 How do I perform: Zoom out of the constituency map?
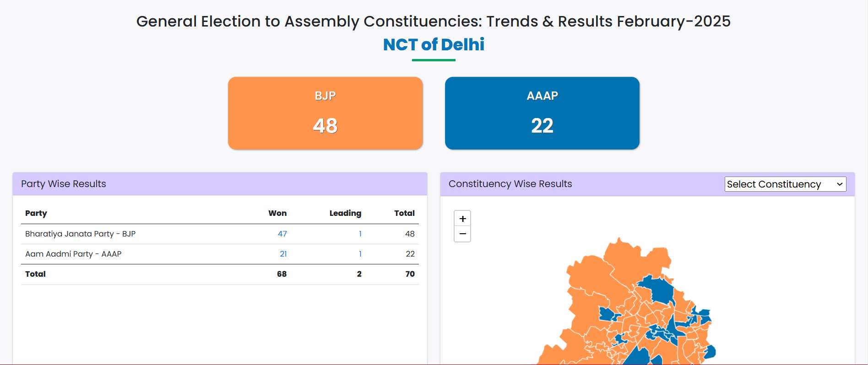pyautogui.click(x=462, y=234)
